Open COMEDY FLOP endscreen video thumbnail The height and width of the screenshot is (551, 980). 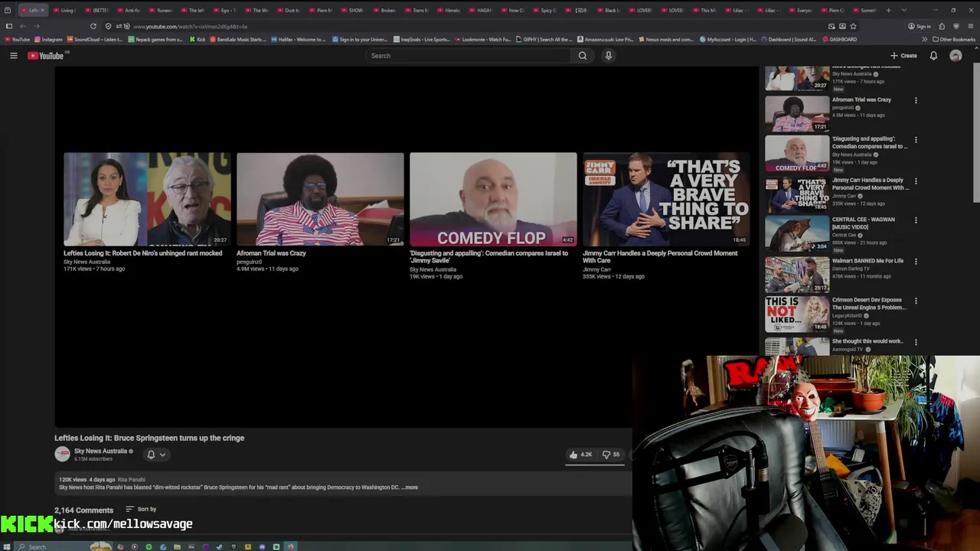493,199
